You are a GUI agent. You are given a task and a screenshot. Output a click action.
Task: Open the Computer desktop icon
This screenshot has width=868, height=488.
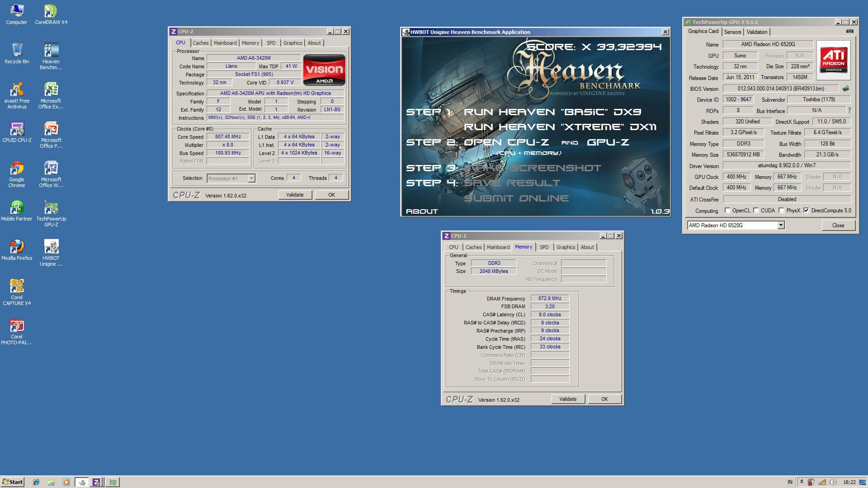[17, 14]
